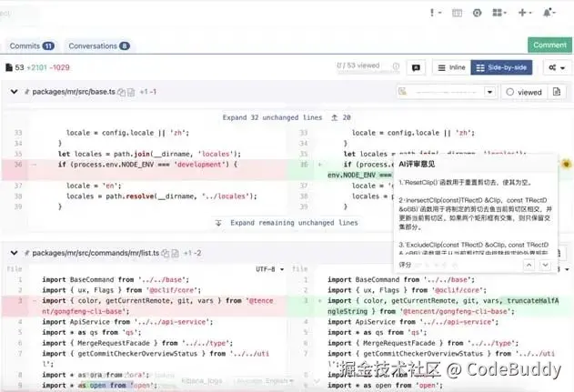Click the -1029 deletions count
574x392 pixels.
point(59,67)
